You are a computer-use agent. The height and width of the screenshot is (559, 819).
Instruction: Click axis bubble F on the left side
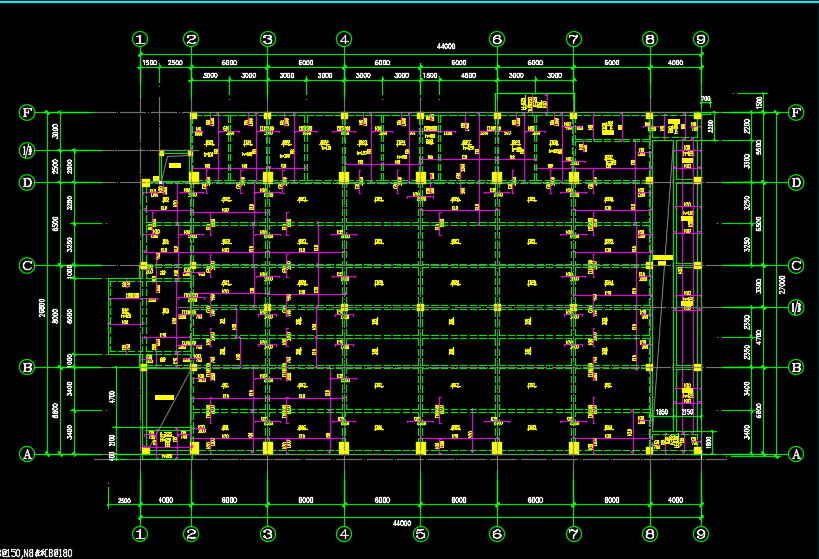pos(28,113)
